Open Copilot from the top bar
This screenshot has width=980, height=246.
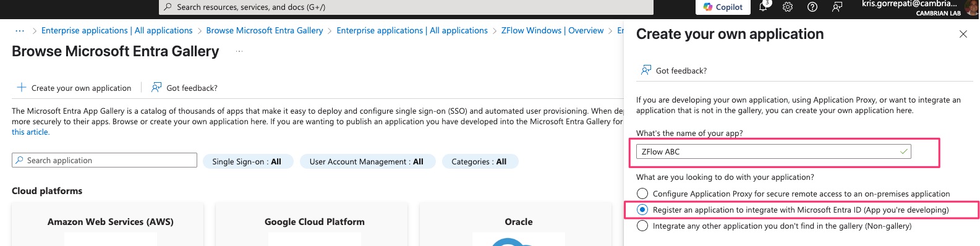tap(723, 7)
